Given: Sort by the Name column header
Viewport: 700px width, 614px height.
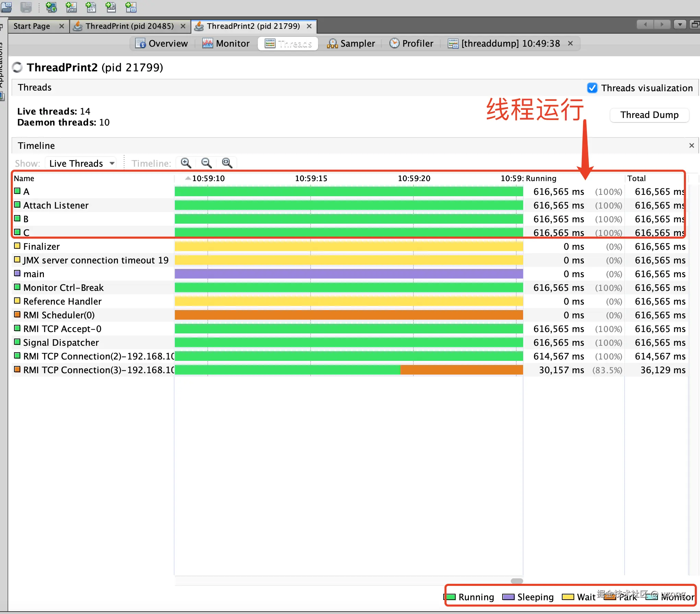Looking at the screenshot, I should click(24, 178).
